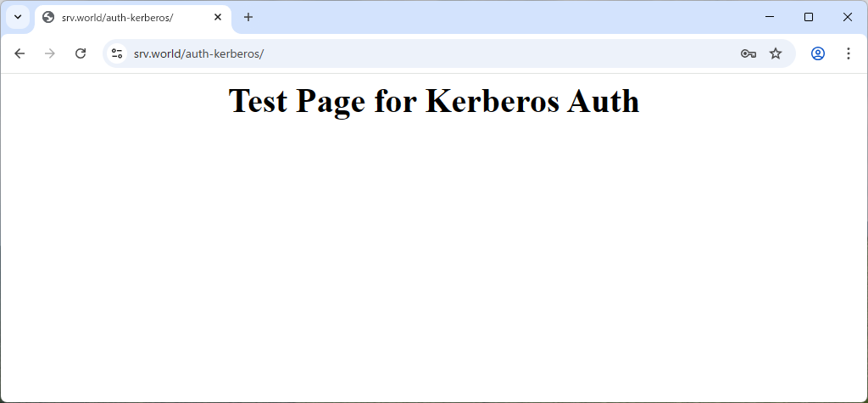Viewport: 868px width, 403px height.
Task: Select the srv.world/auth-kerberos/ tab
Action: (127, 17)
